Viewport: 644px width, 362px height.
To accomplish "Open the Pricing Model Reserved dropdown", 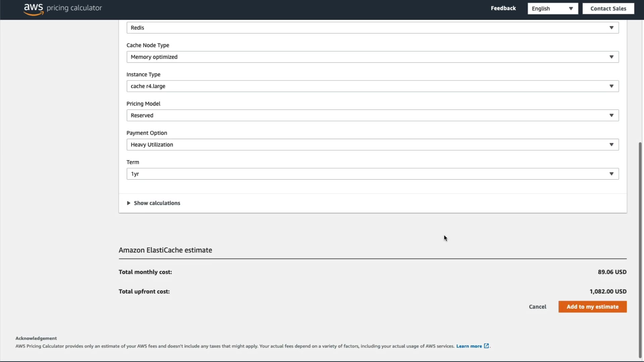I will coord(372,115).
